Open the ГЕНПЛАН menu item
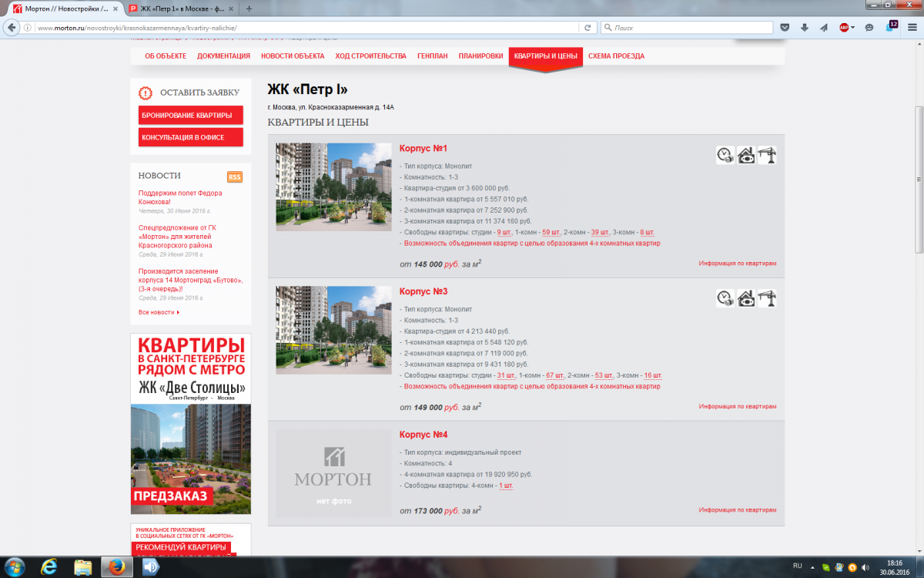The height and width of the screenshot is (578, 924). click(433, 56)
